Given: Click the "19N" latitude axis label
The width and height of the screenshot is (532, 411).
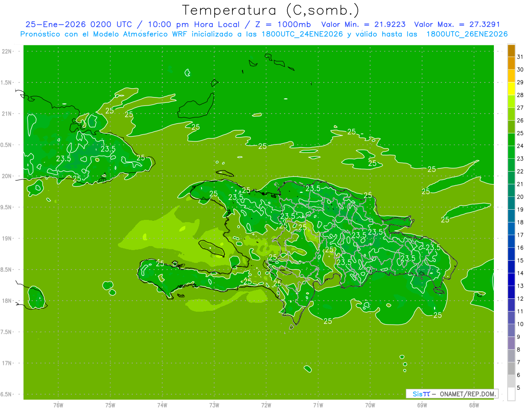Looking at the screenshot, I should [7, 239].
